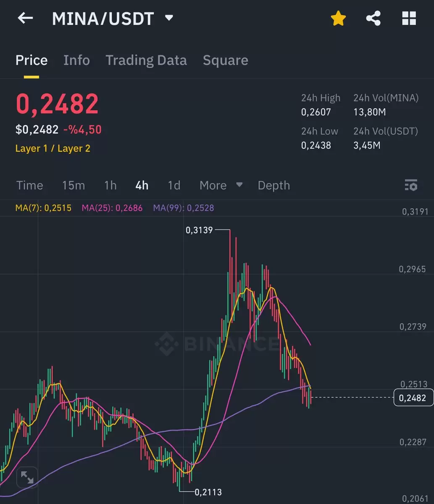Select the 4h interval
Image resolution: width=434 pixels, height=504 pixels.
coord(142,185)
